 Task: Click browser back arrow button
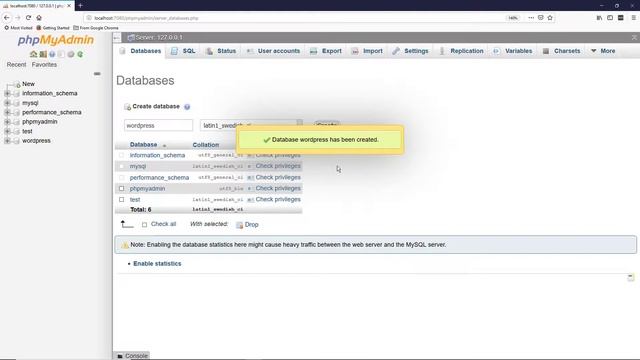pyautogui.click(x=7, y=18)
